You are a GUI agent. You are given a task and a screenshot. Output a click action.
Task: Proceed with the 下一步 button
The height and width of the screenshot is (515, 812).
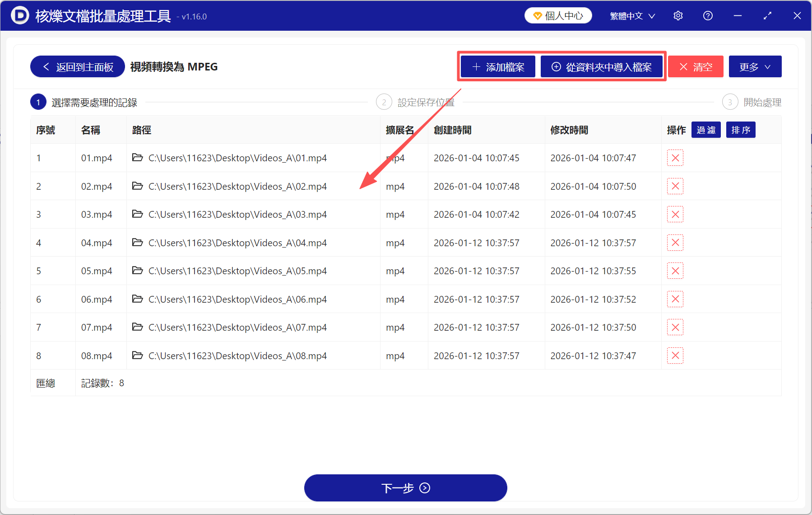click(405, 488)
